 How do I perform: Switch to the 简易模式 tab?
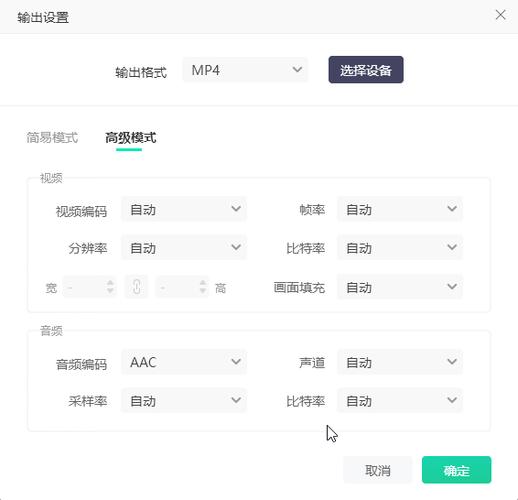coord(52,137)
